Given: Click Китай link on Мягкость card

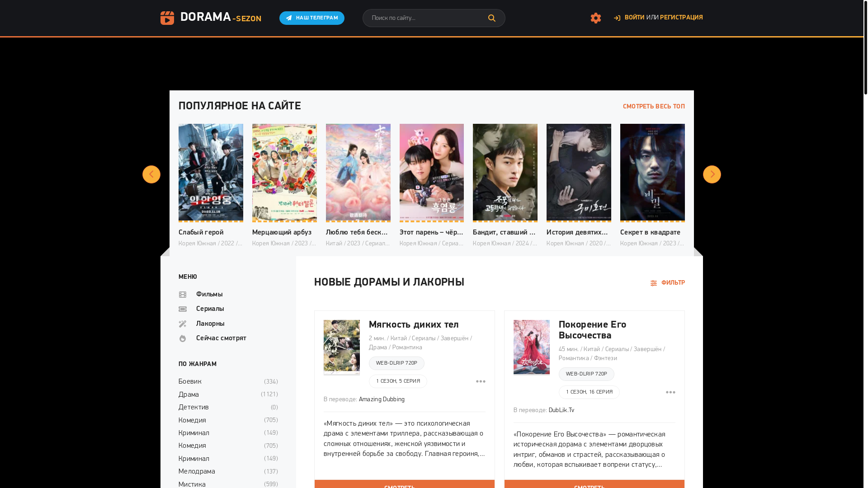Looking at the screenshot, I should [x=399, y=338].
